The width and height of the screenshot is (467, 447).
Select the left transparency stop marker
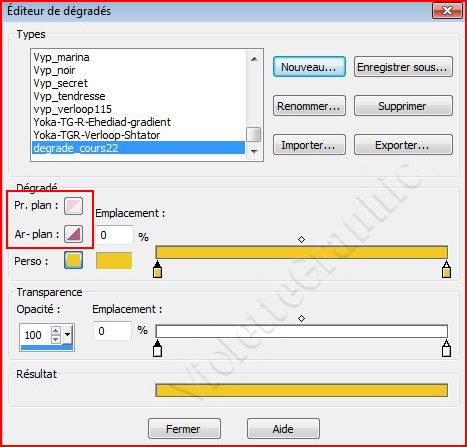pyautogui.click(x=157, y=348)
